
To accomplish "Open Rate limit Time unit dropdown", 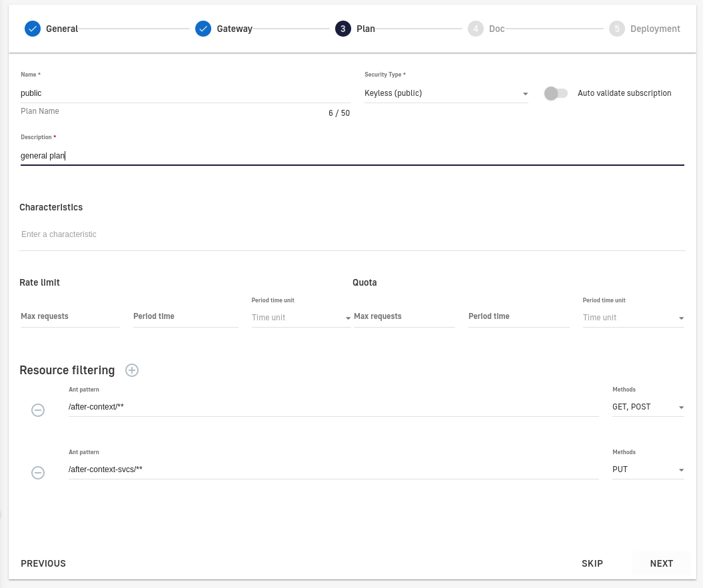I will coord(301,318).
